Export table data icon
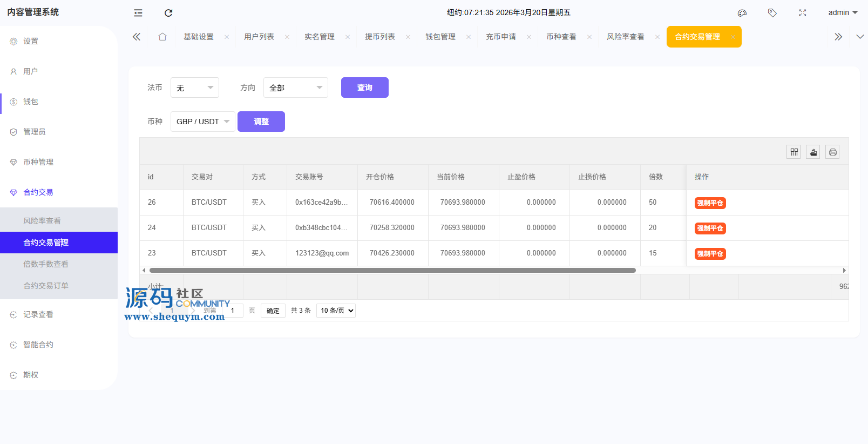Image resolution: width=868 pixels, height=444 pixels. 813,152
